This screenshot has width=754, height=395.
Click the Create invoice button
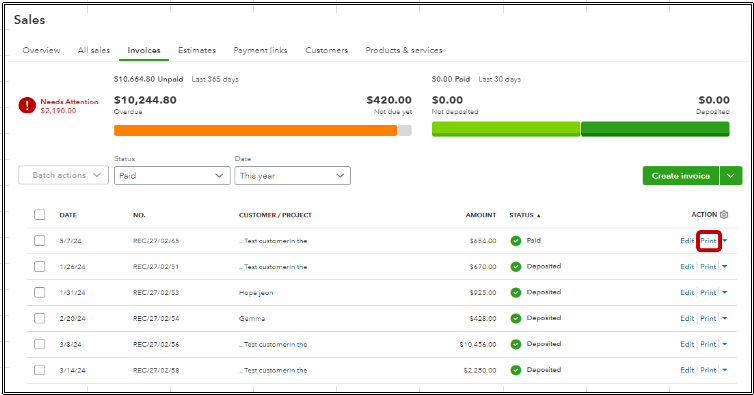681,176
